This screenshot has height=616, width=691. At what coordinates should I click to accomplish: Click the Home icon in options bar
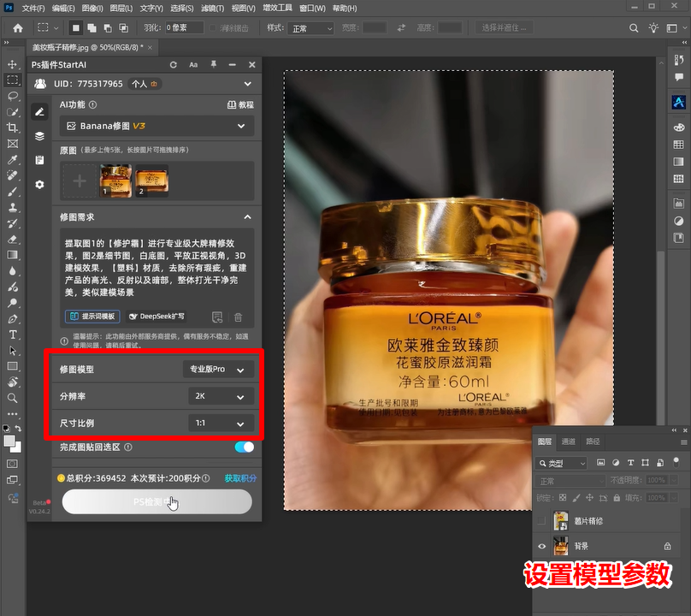coord(18,28)
